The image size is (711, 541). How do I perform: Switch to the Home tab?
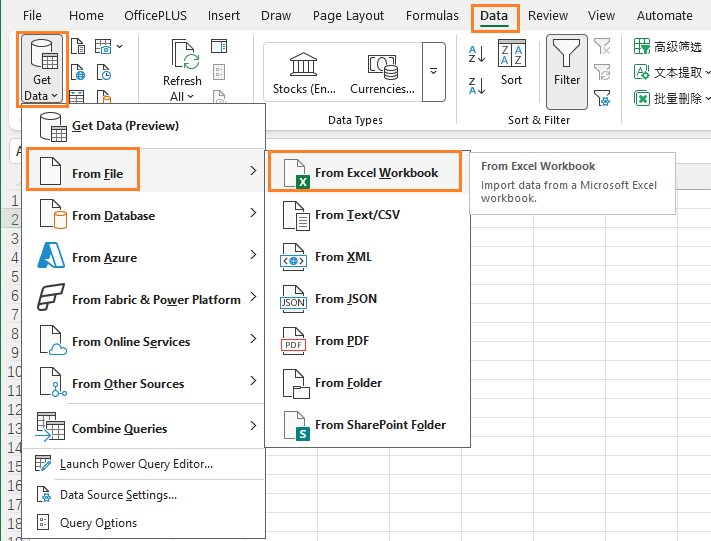pyautogui.click(x=86, y=16)
